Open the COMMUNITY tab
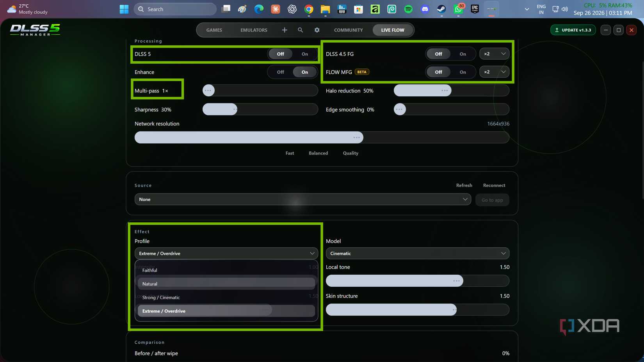This screenshot has height=362, width=644. (x=349, y=30)
